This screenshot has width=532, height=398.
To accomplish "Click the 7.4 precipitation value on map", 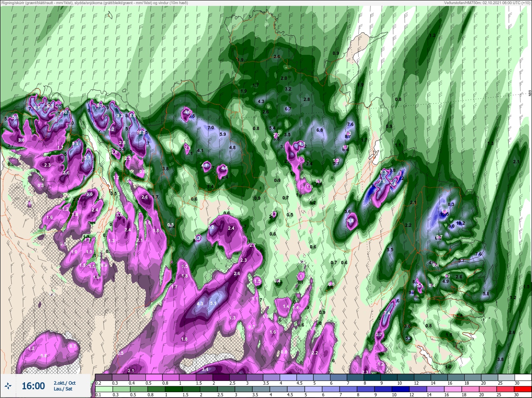I will [x=387, y=313].
